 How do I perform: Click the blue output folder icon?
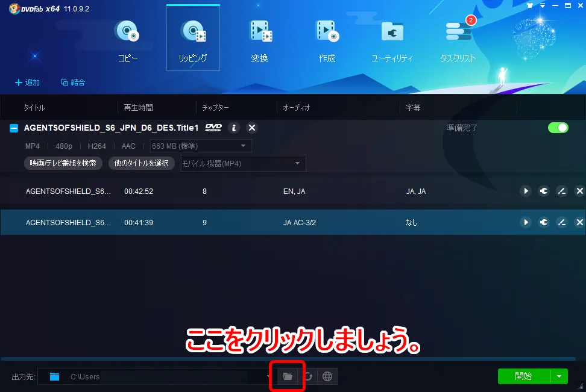55,377
